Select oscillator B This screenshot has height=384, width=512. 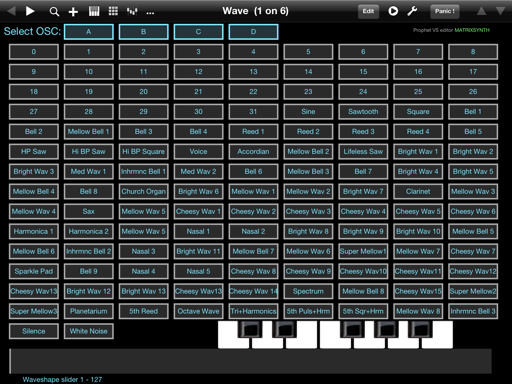144,32
